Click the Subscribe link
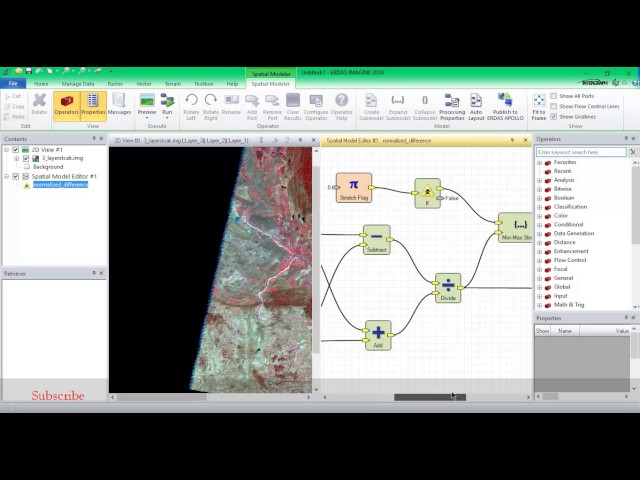The image size is (640, 480). coord(58,396)
